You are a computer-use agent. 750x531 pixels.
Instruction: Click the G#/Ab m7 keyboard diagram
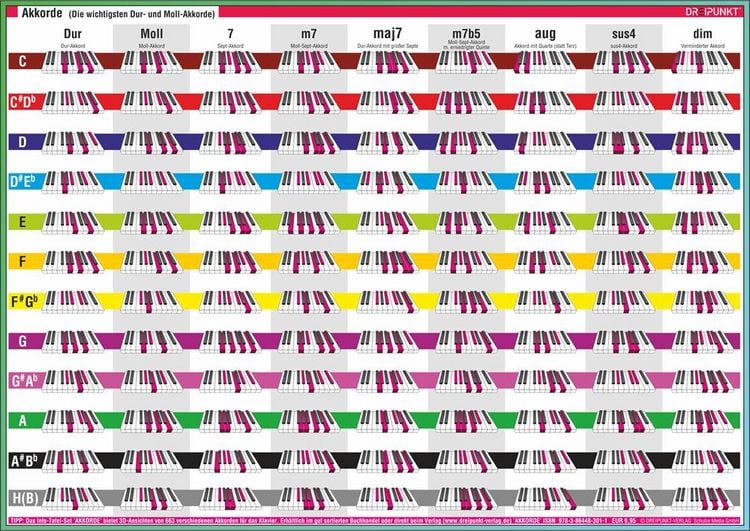(309, 381)
